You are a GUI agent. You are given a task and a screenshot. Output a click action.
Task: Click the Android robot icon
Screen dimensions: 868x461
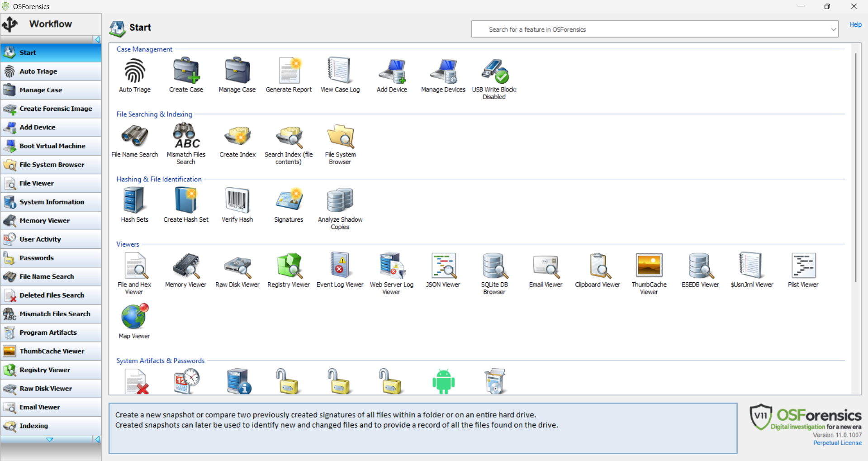tap(443, 381)
